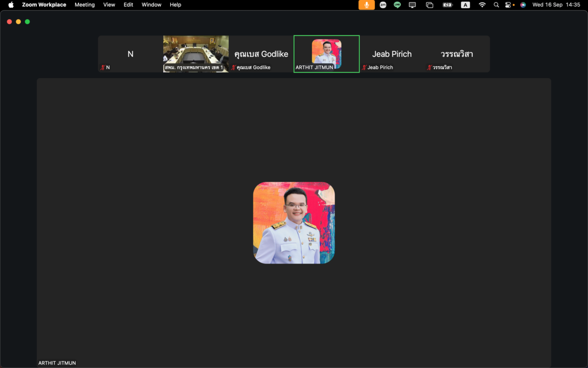Toggle Control Center from menu bar
The height and width of the screenshot is (368, 588).
pyautogui.click(x=509, y=5)
